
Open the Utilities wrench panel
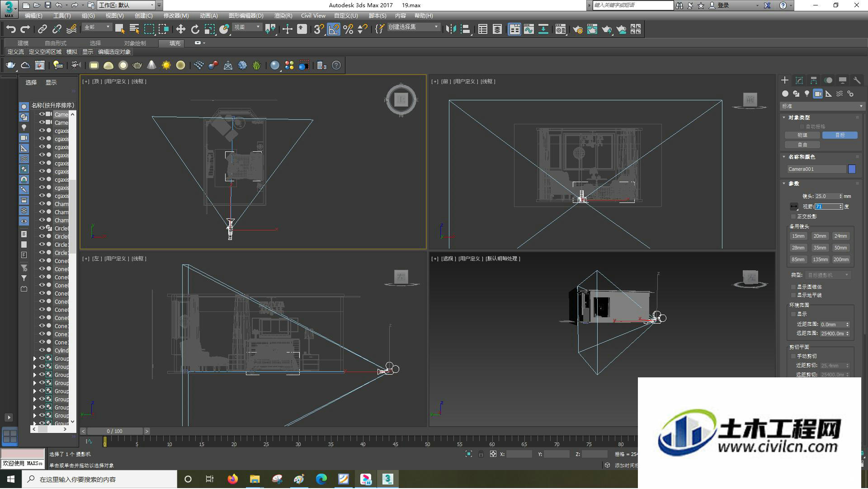pyautogui.click(x=857, y=80)
